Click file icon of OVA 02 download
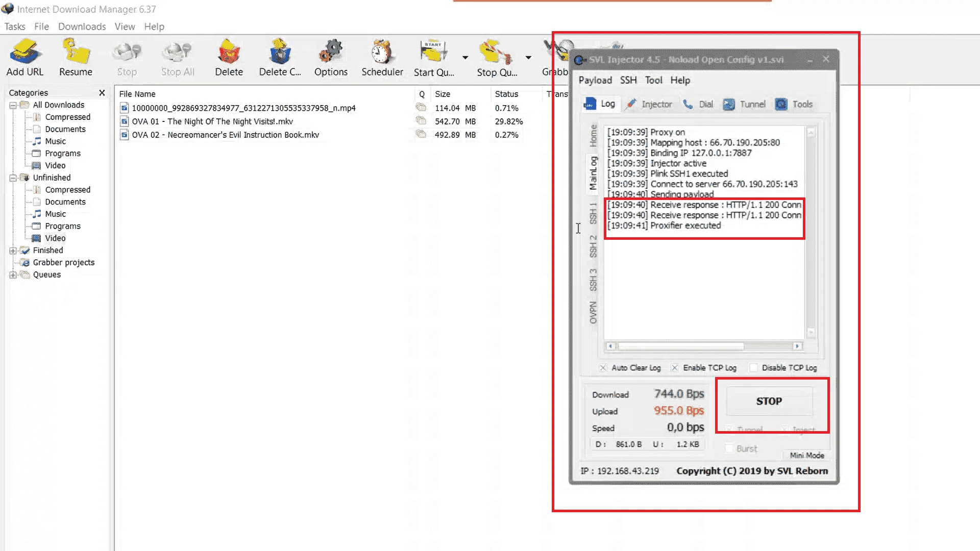Viewport: 980px width, 551px height. click(124, 135)
